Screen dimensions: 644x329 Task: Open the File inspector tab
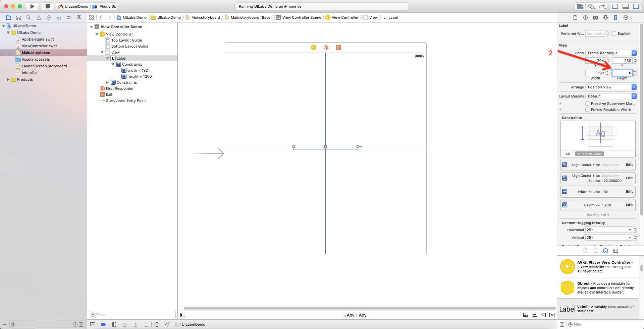[x=575, y=17]
